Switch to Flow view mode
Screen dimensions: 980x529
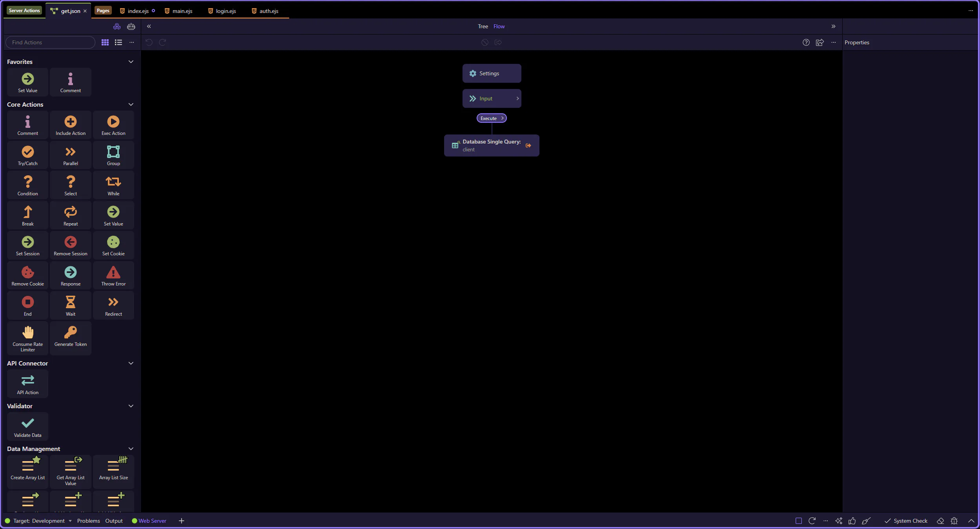coord(499,26)
